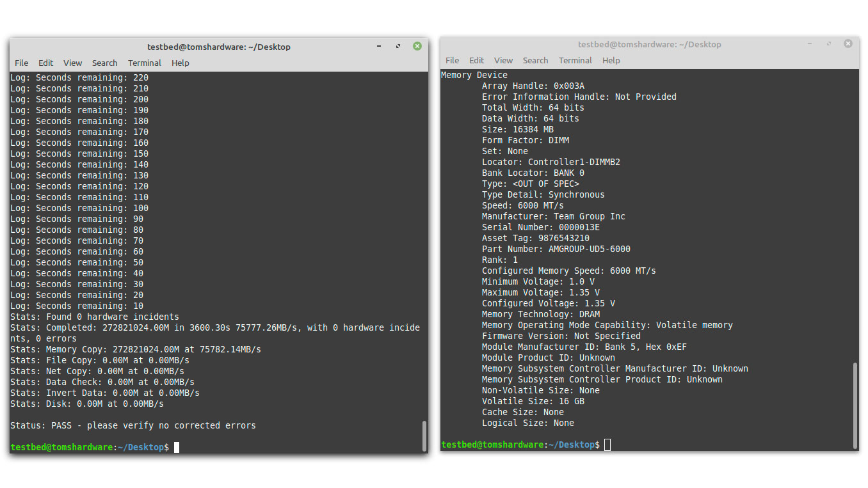Click 'Error Information Handle: Not Provided' line

pyautogui.click(x=579, y=97)
